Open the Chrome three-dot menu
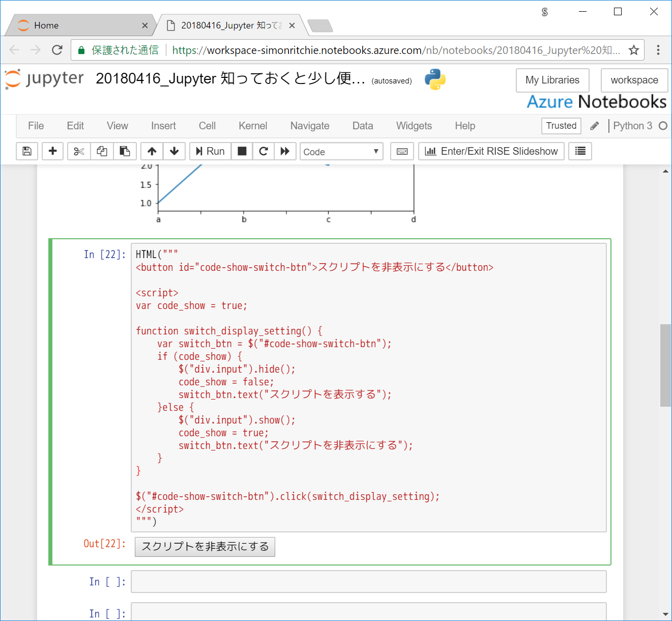 click(658, 50)
